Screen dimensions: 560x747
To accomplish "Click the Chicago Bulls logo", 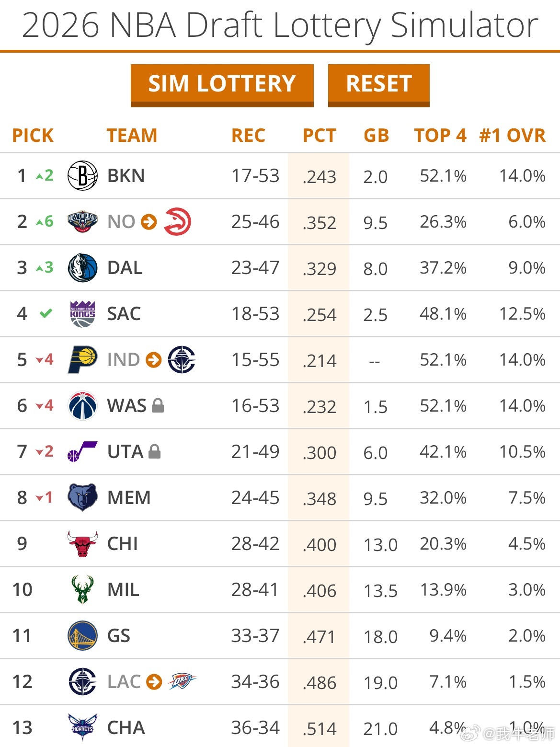I will 82,544.
